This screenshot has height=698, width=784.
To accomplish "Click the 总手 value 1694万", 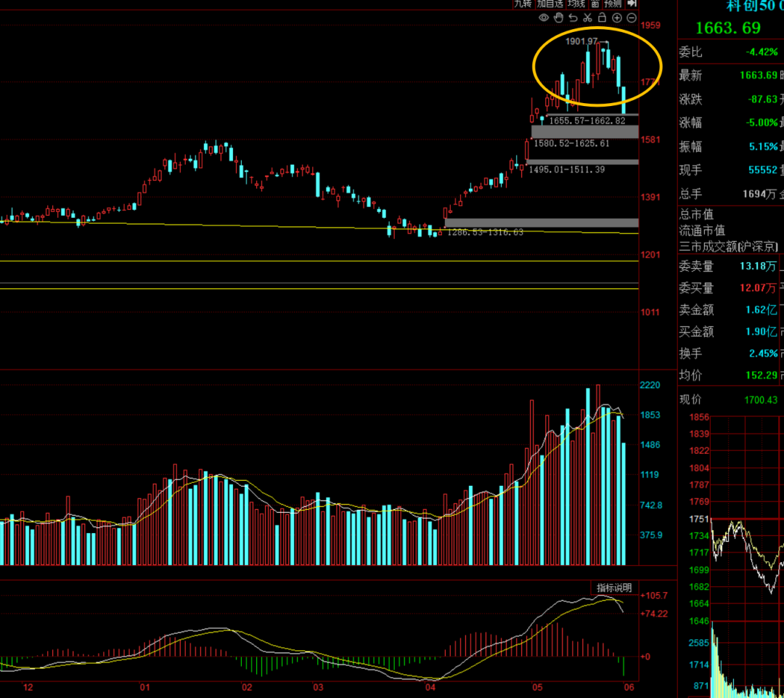I will (760, 194).
